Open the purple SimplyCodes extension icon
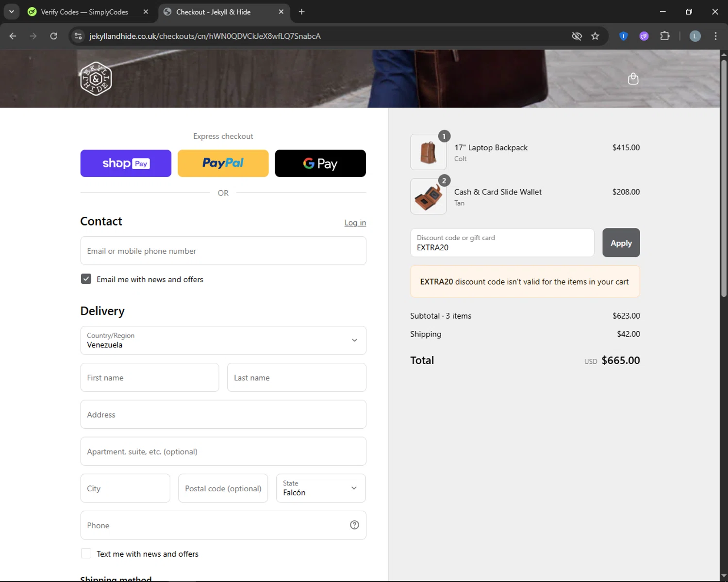 point(644,36)
